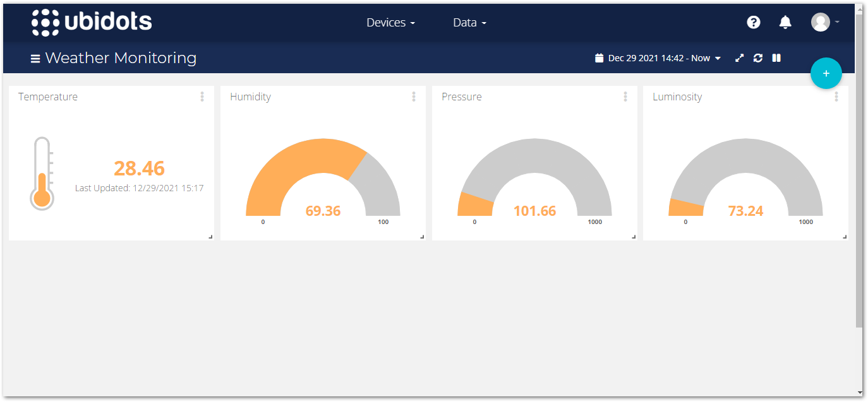The width and height of the screenshot is (868, 402).
Task: Click the Weather Monitoring dashboard title
Action: (121, 58)
